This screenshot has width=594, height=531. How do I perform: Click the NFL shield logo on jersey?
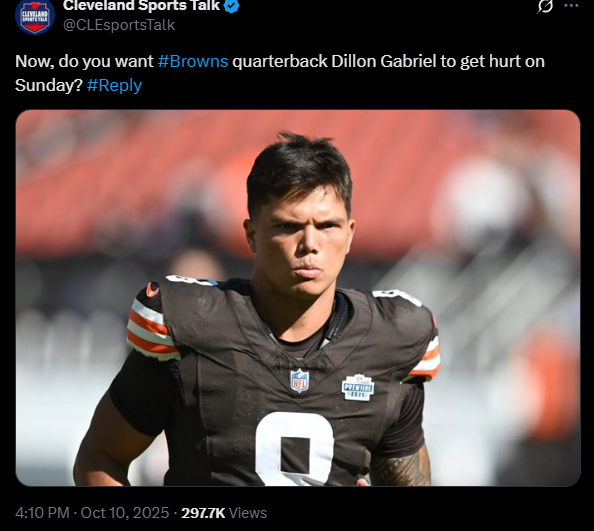[299, 381]
